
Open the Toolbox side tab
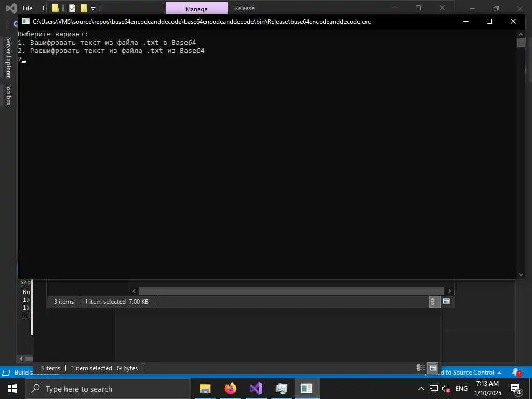point(8,95)
